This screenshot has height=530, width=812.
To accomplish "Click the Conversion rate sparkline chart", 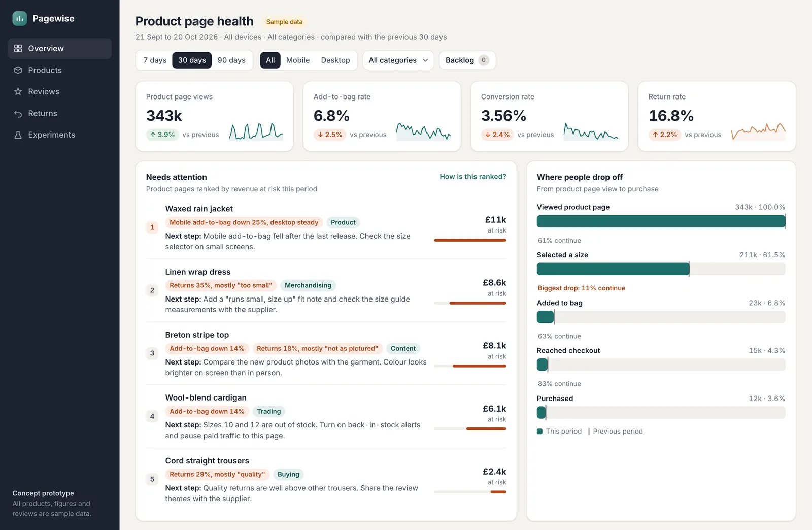I will [591, 131].
